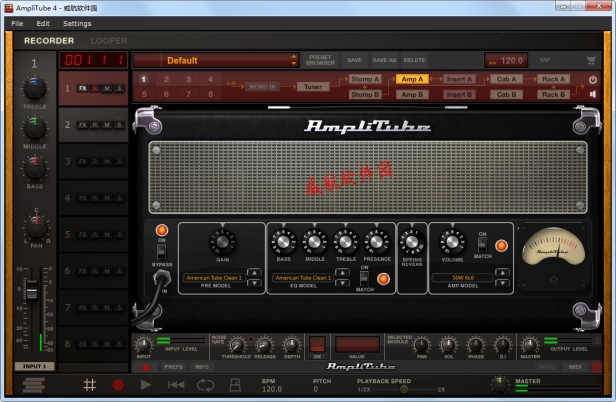
Task: Step EQ MODEL down arrow
Action: coord(342,283)
